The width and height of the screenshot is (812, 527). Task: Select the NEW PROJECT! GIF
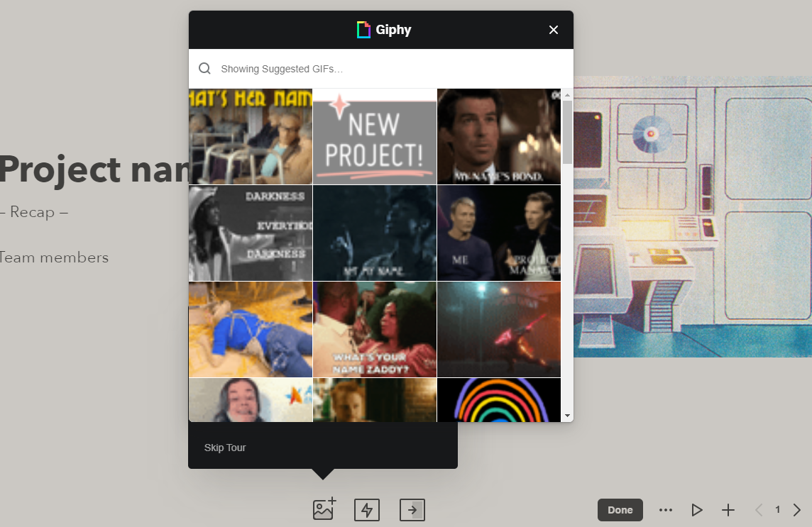point(375,137)
